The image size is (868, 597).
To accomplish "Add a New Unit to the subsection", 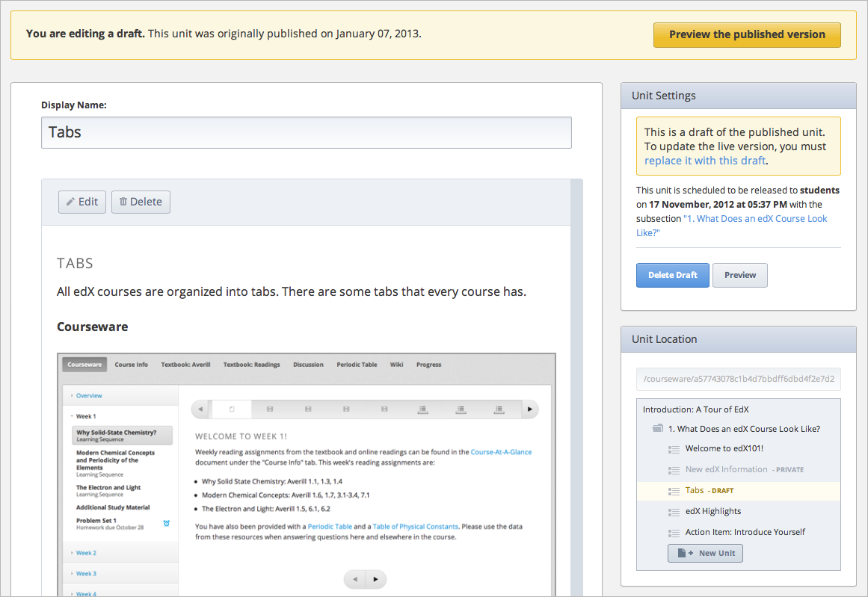I will pyautogui.click(x=705, y=554).
